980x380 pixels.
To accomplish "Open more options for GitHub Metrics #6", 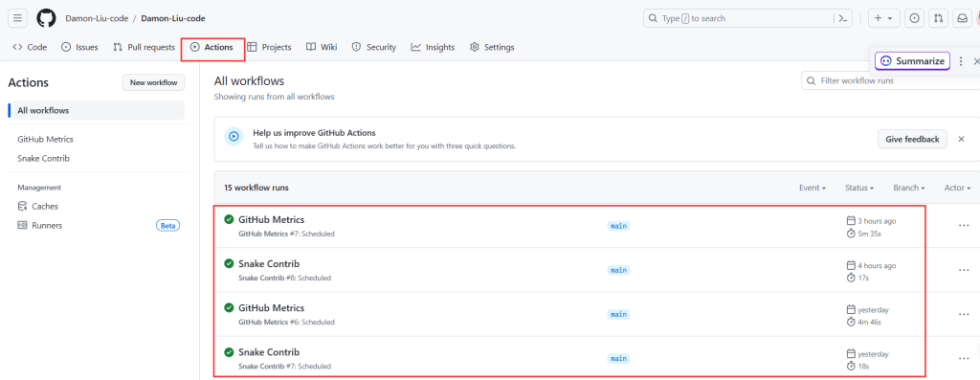I will click(964, 314).
